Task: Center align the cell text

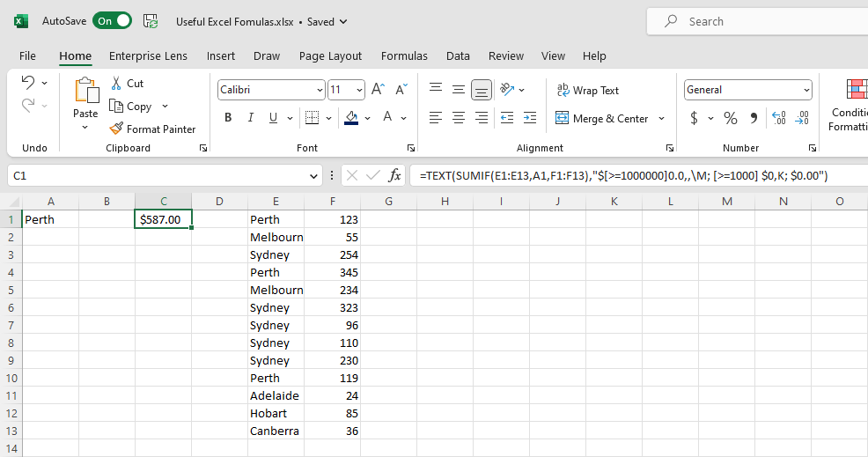Action: pyautogui.click(x=459, y=118)
